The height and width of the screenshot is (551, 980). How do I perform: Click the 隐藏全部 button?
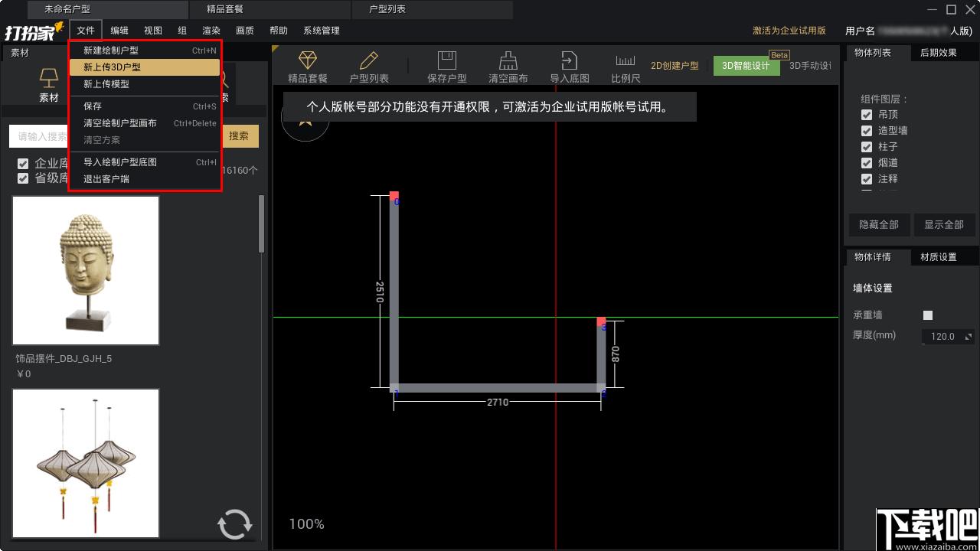coord(879,225)
